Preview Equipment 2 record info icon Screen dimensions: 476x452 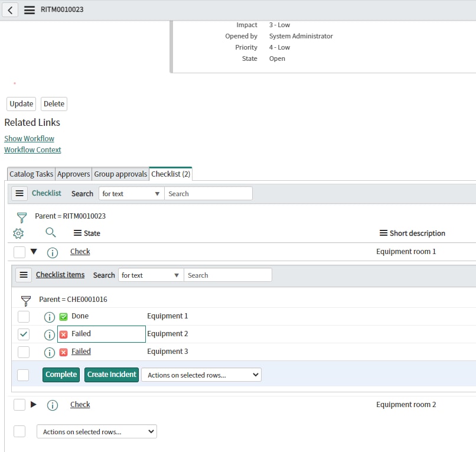tap(50, 335)
